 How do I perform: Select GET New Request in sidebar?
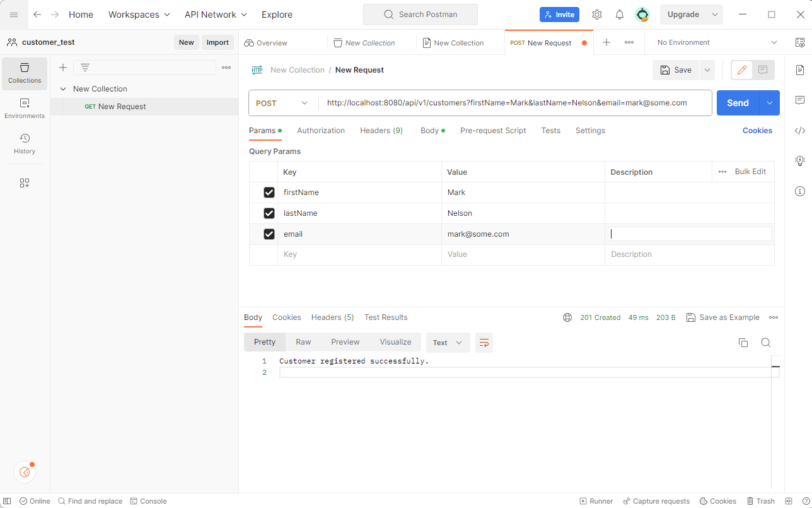coord(144,107)
